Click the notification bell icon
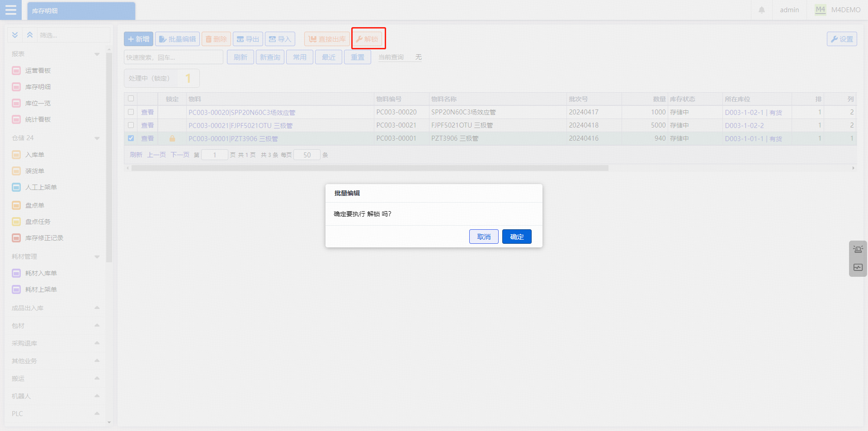Viewport: 868px width, 431px height. 762,10
